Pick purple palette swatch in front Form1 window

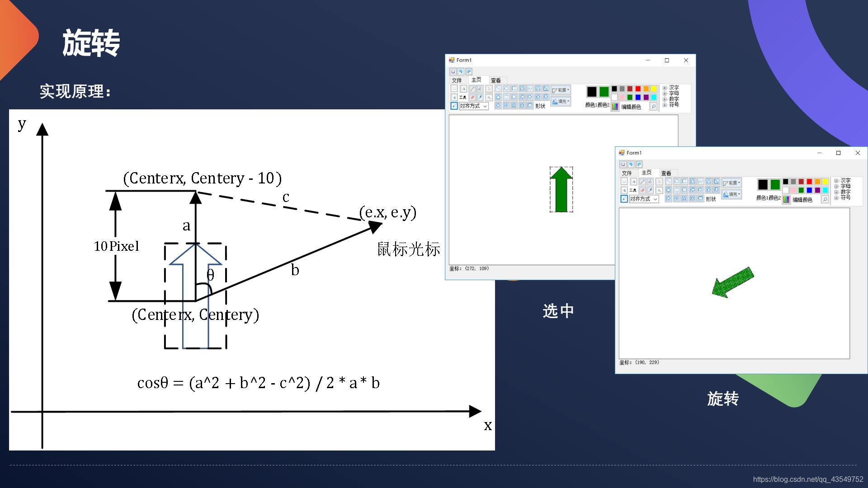click(817, 190)
